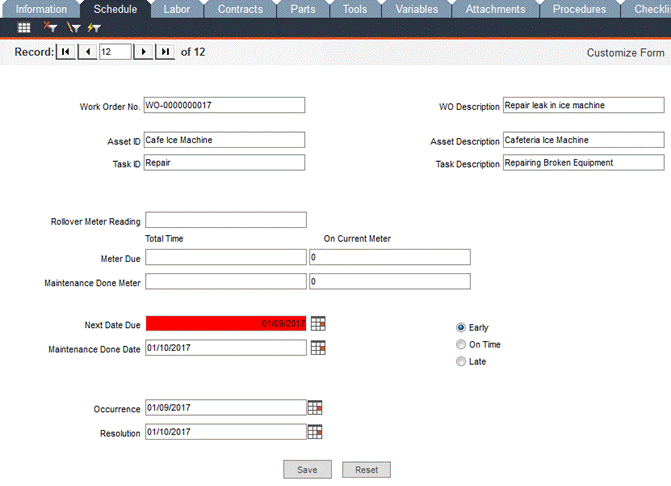Open the grid view icon in toolbar

click(24, 28)
